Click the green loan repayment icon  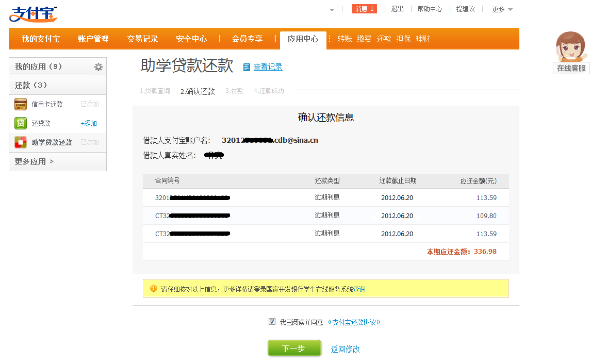[21, 123]
